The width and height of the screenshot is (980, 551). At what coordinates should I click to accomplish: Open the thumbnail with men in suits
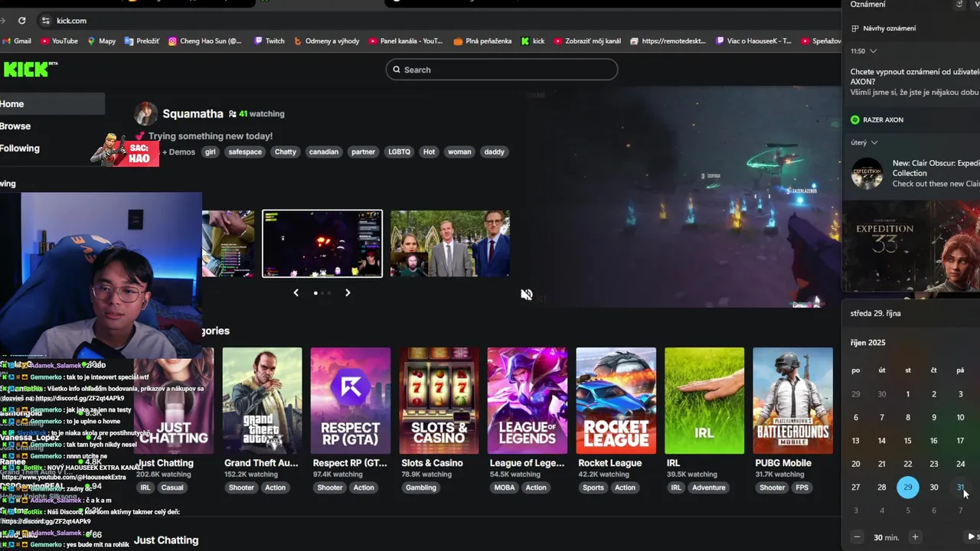coord(450,243)
